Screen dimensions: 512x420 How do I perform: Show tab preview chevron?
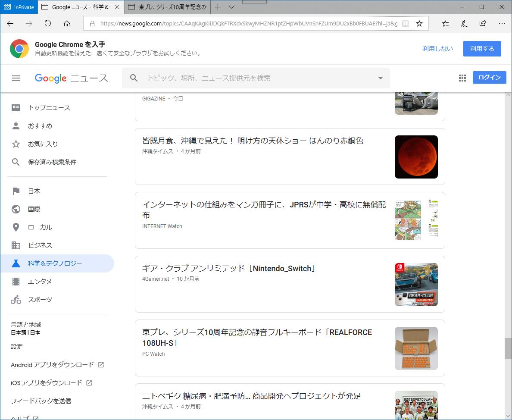point(231,7)
